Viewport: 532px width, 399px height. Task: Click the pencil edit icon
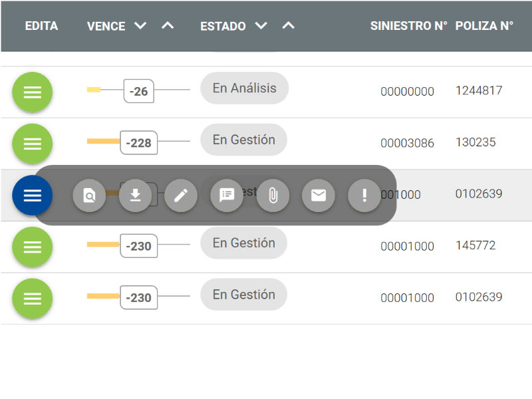pos(181,196)
